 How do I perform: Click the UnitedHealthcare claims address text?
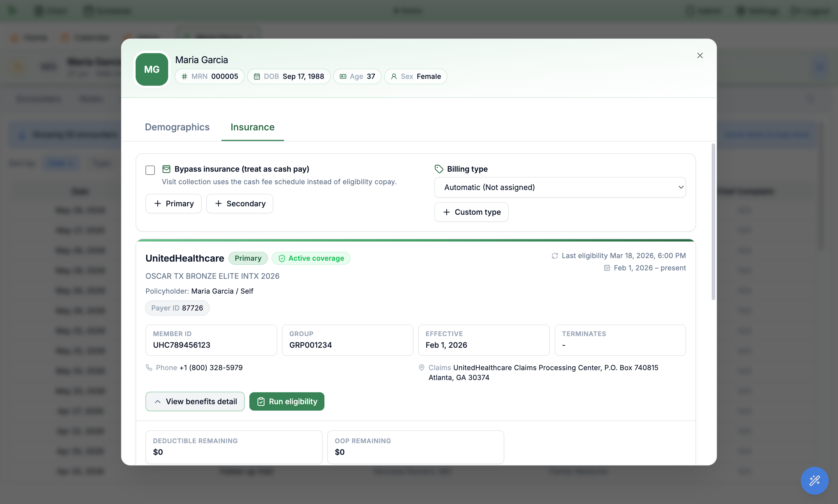click(543, 372)
